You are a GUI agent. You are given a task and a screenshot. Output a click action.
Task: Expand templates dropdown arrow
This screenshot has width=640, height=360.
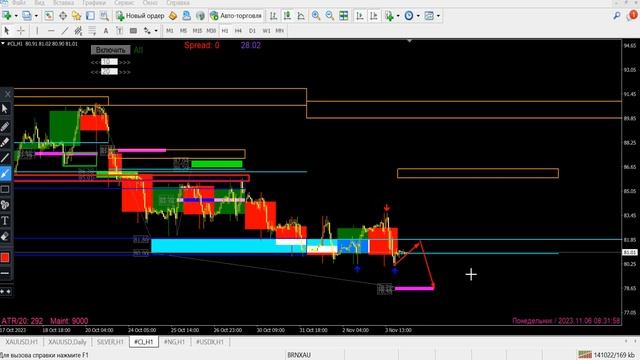pyautogui.click(x=438, y=16)
